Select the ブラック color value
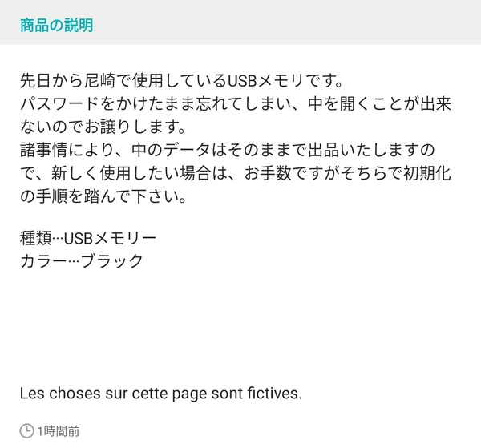This screenshot has height=448, width=481. point(111,261)
